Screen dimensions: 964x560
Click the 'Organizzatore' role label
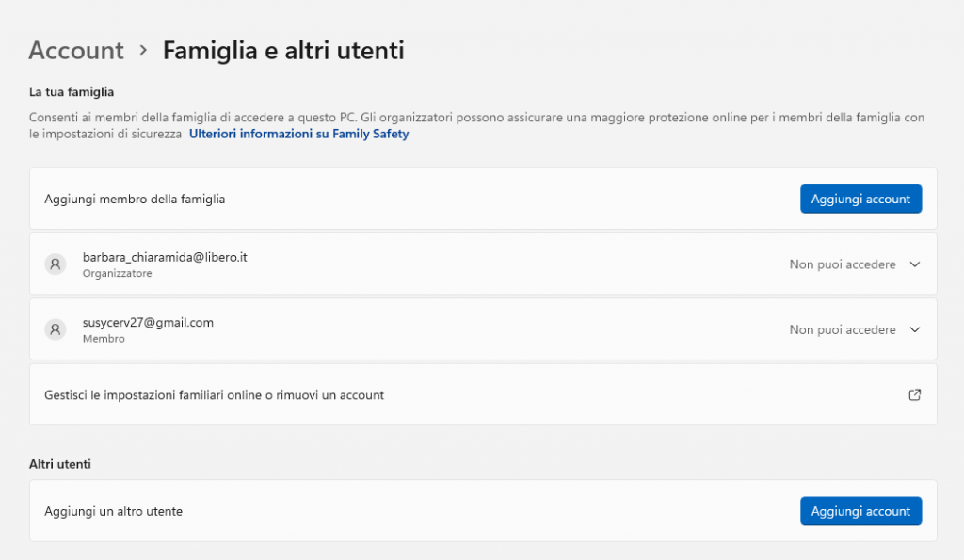pos(117,274)
